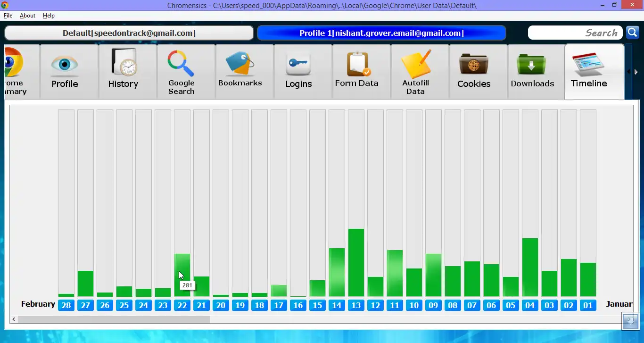
Task: Select day 25 on the timeline
Action: click(124, 305)
